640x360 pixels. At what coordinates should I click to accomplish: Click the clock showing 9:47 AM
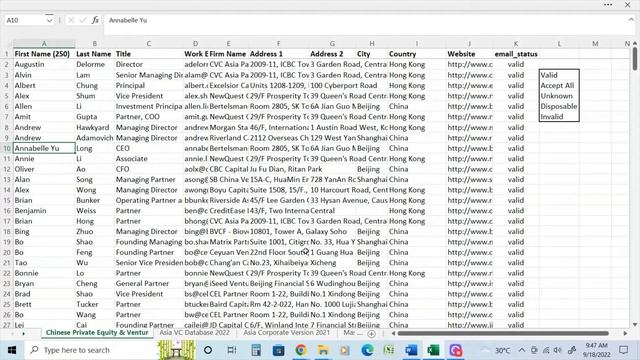click(x=596, y=350)
